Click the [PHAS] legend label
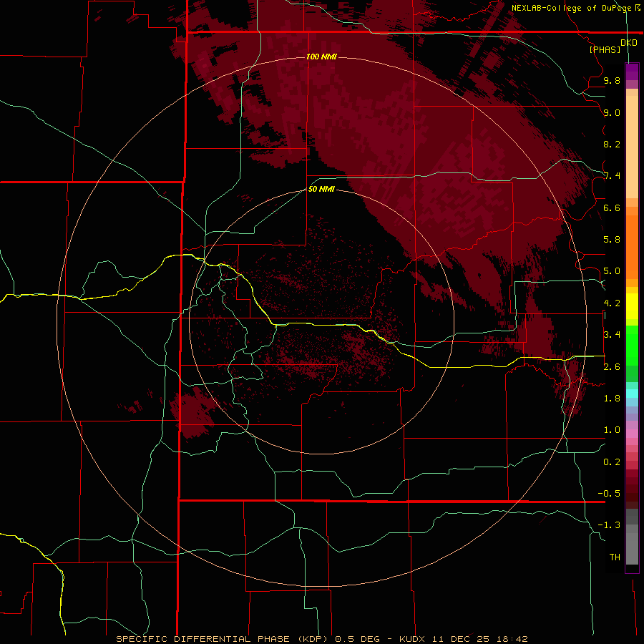 (605, 50)
